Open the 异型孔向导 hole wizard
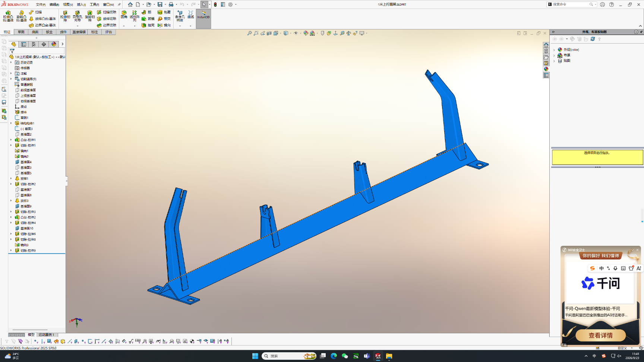Viewport: 644px width, 362px height. pos(77,16)
